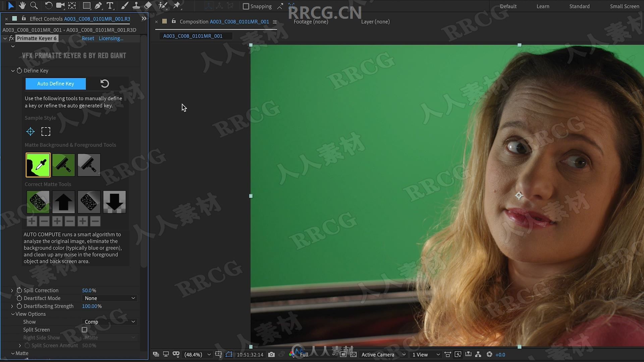Viewport: 644px width, 362px height.
Task: Select the background sample brush tool
Action: click(x=63, y=165)
